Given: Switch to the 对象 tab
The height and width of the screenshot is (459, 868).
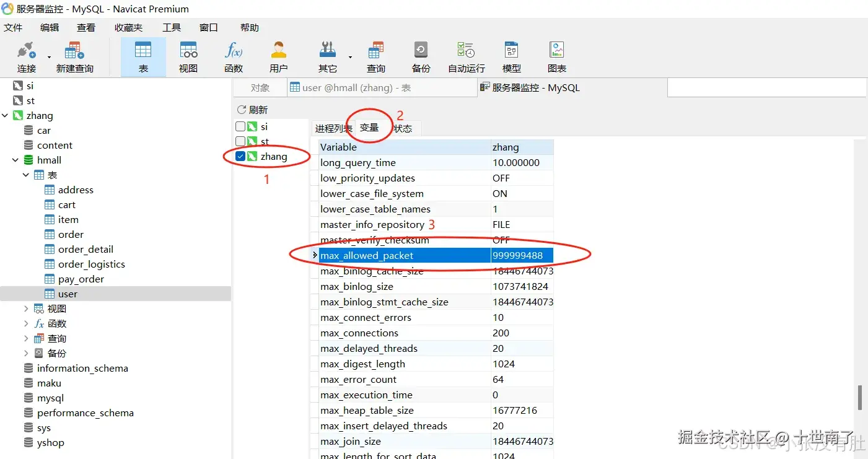Looking at the screenshot, I should 260,88.
